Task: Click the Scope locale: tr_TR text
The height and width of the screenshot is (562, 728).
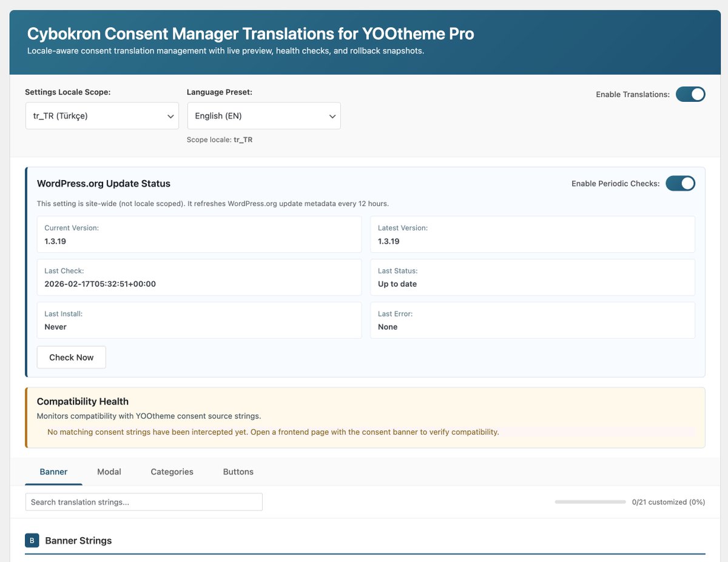Action: point(220,139)
